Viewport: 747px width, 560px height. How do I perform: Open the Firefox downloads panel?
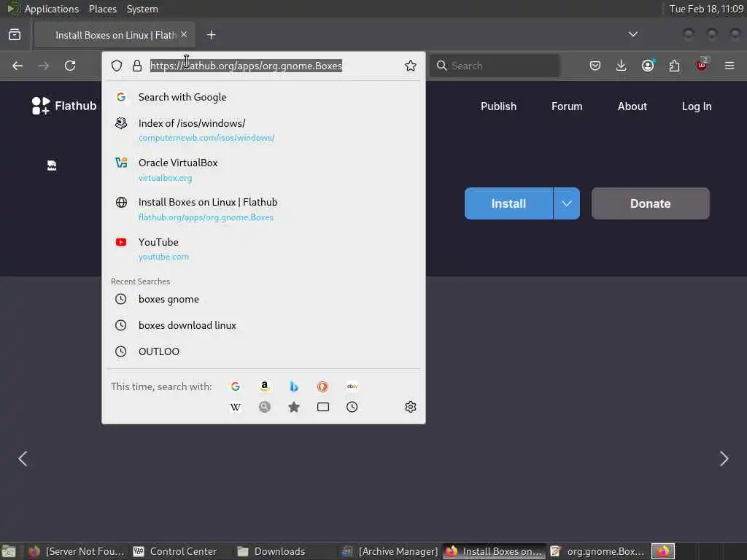[622, 66]
